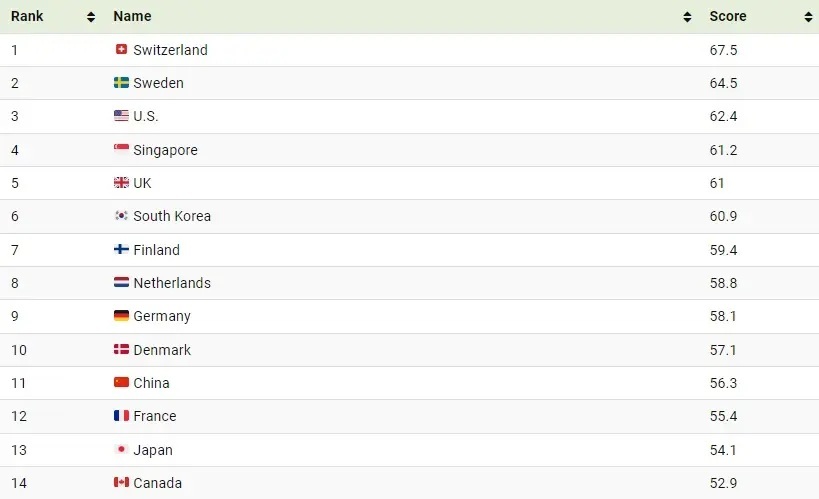This screenshot has width=819, height=499.
Task: Click the Switzerland flag icon
Action: point(121,49)
